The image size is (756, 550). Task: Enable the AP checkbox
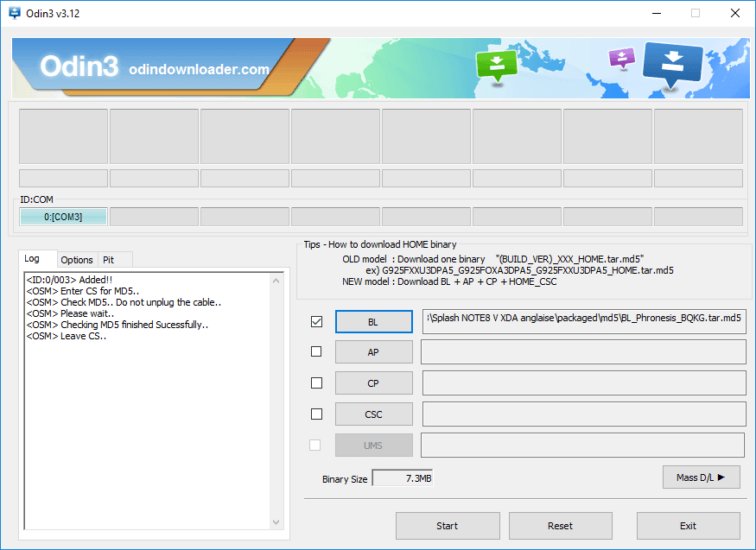pyautogui.click(x=316, y=351)
